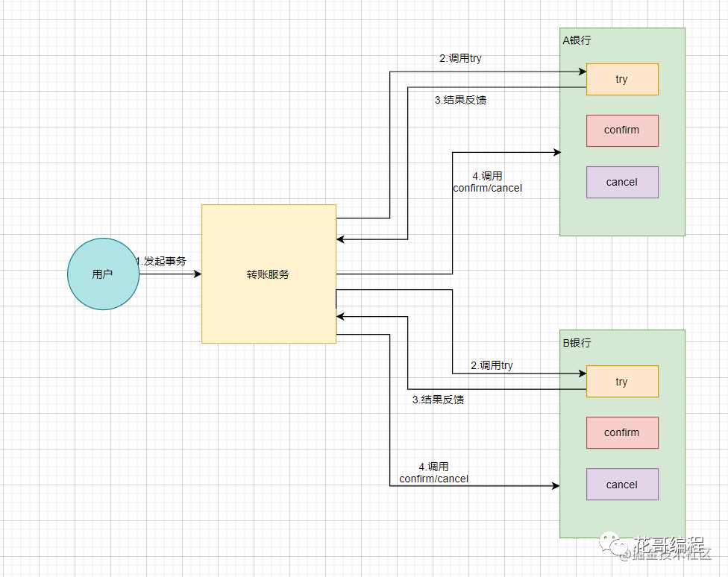Click the 4.调用 confirm/cancel label near A银行
The height and width of the screenshot is (577, 728).
pos(488,182)
